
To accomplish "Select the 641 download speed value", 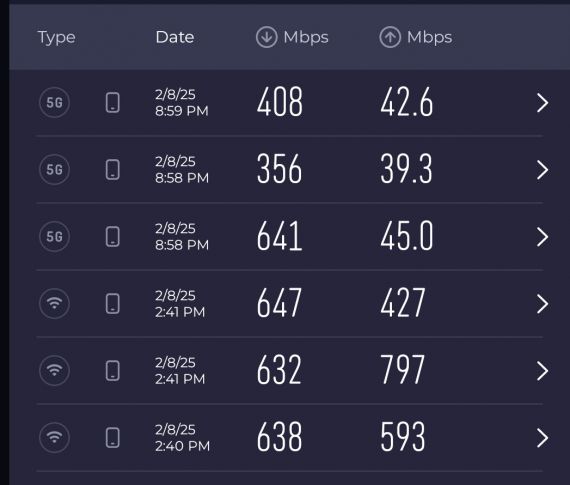I will pyautogui.click(x=279, y=236).
